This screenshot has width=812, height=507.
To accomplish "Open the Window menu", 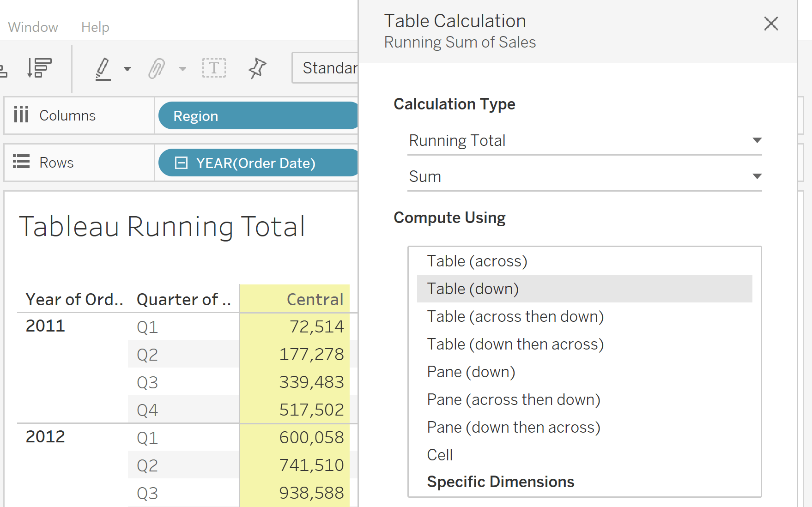I will [x=33, y=27].
